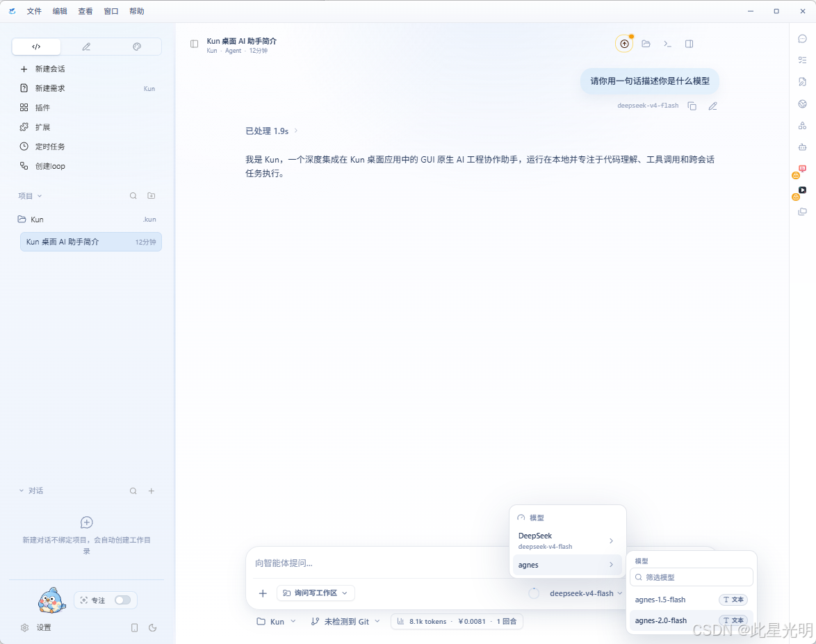Switch to the code mode tab
The image size is (816, 644).
[36, 47]
